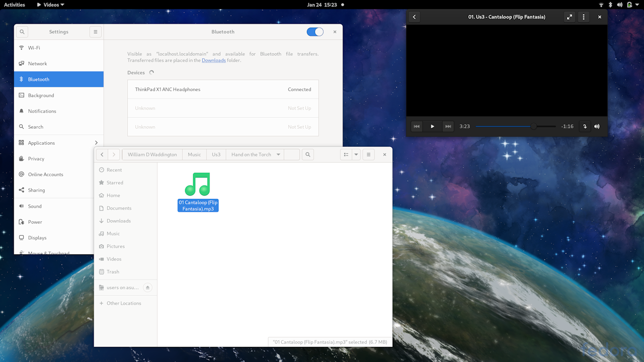
Task: Eject the users on asu network share
Action: point(147,288)
